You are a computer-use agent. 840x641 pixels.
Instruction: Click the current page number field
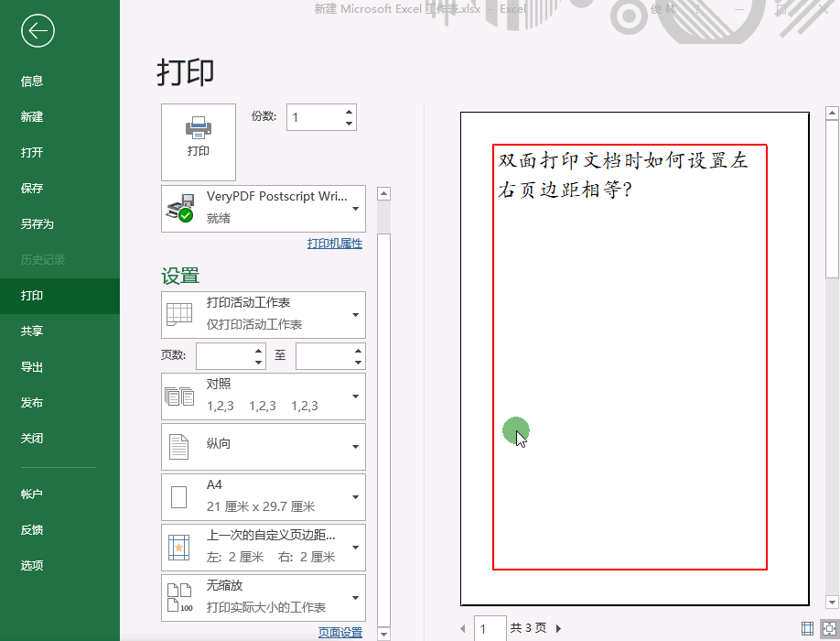point(490,628)
